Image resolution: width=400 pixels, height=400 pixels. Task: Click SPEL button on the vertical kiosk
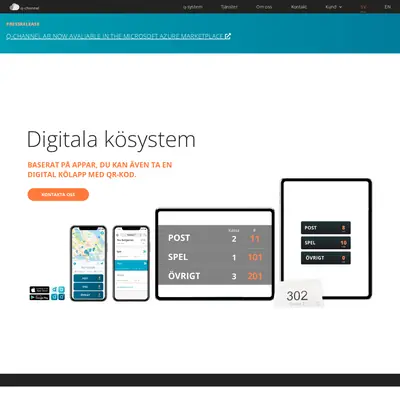326,243
